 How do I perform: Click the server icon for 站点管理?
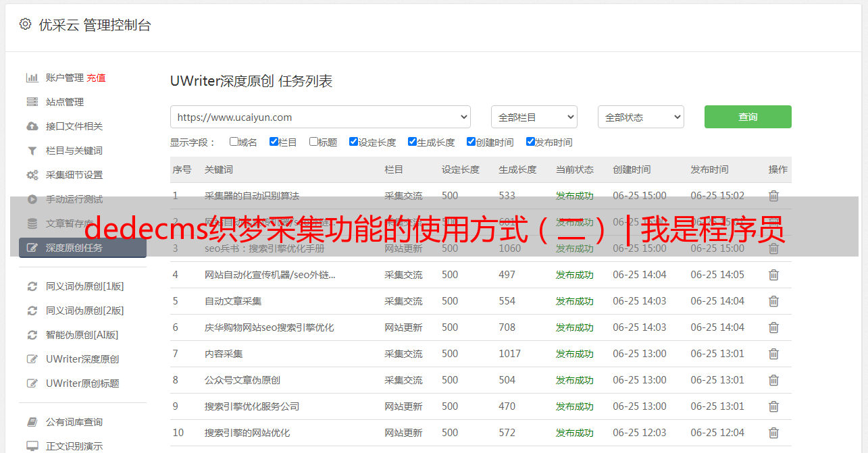(32, 102)
